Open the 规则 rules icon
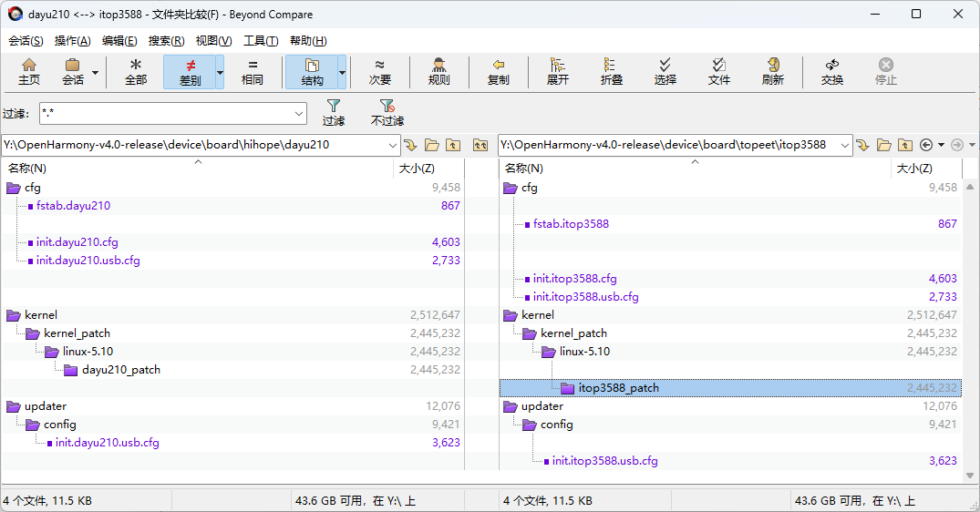This screenshot has height=512, width=980. (438, 72)
